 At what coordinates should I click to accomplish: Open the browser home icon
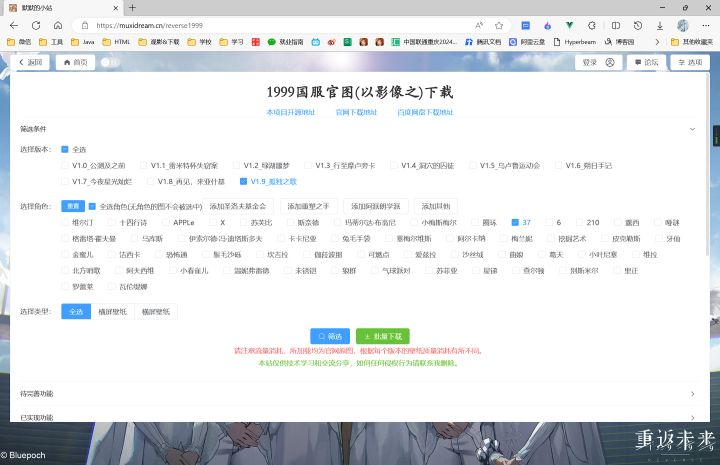(58, 26)
